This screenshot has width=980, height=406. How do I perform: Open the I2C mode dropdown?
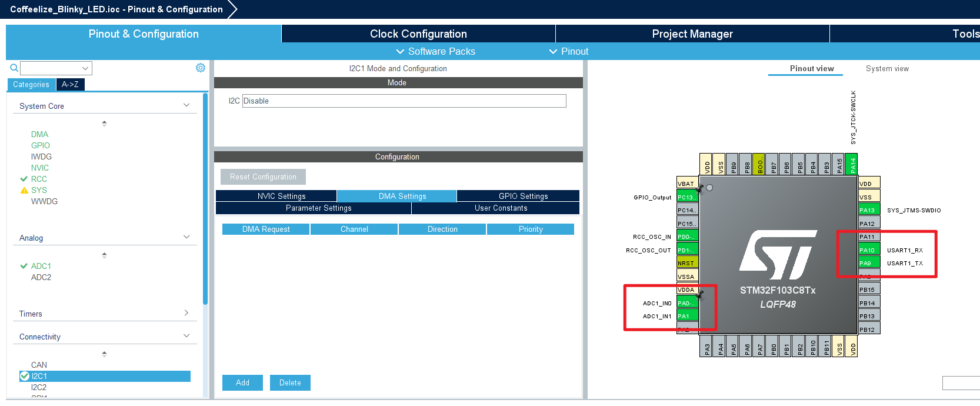click(404, 101)
